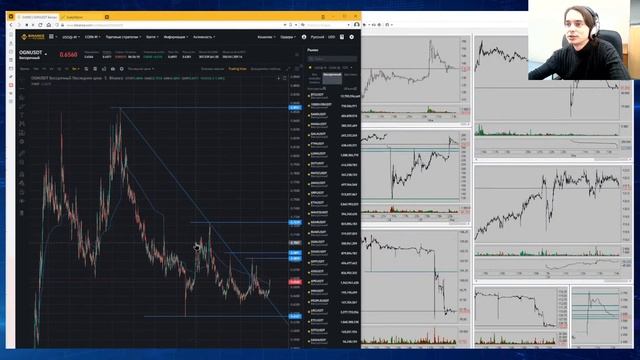Click the Binance Futures logo

[x=33, y=37]
